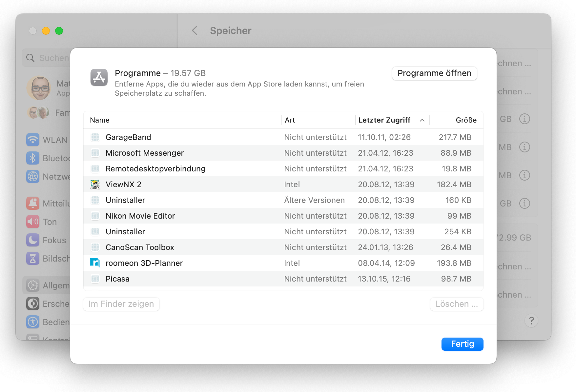Click the GarageBand placeholder icon
This screenshot has height=392, width=576.
tap(95, 137)
